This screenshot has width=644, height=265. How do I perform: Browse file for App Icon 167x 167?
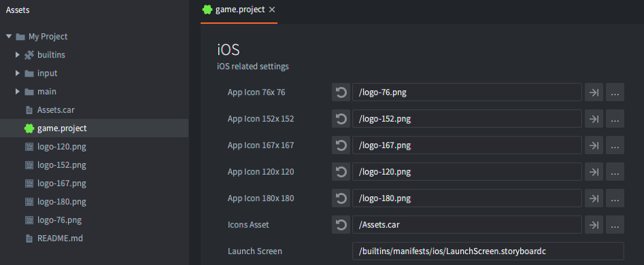(x=615, y=145)
